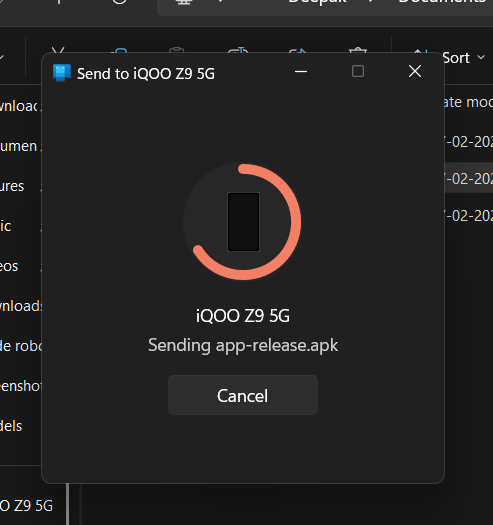Close the Send to iQOO Z9 5G dialog

(415, 71)
